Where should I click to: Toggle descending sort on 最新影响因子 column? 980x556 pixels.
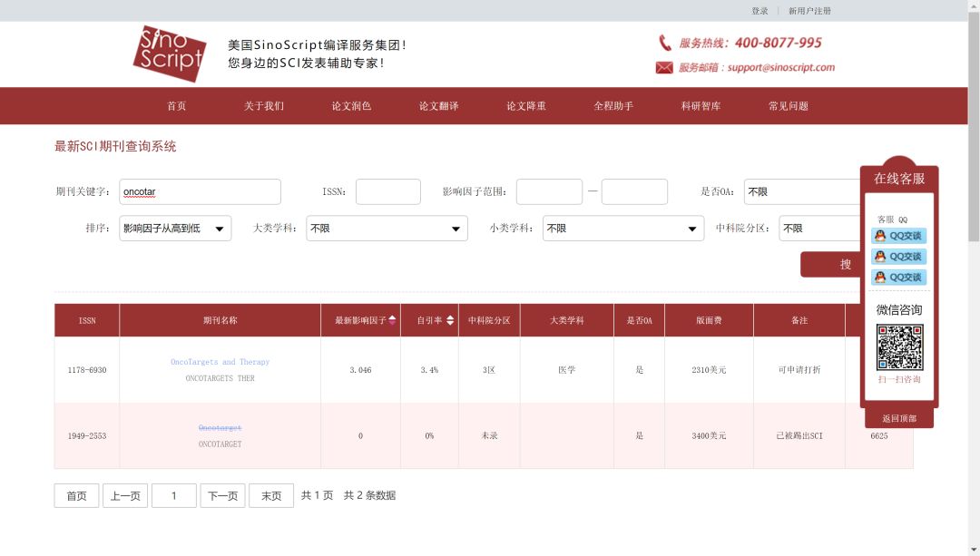tap(392, 323)
